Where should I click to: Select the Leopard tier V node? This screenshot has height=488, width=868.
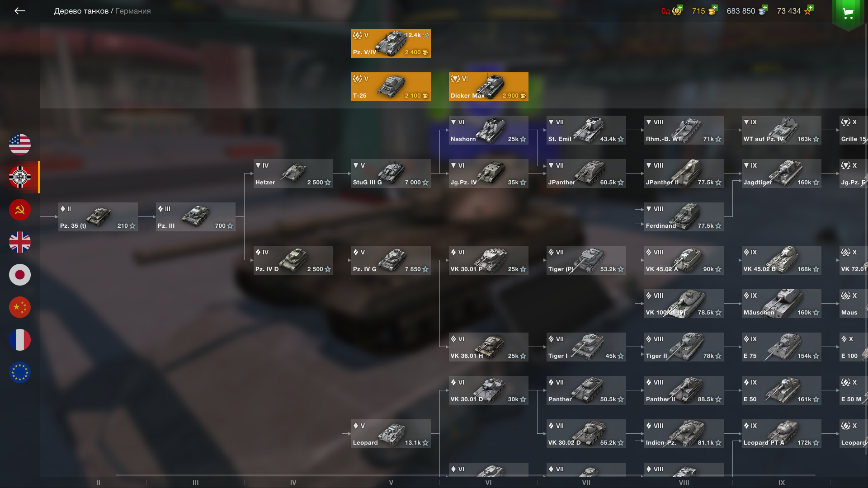pos(391,434)
